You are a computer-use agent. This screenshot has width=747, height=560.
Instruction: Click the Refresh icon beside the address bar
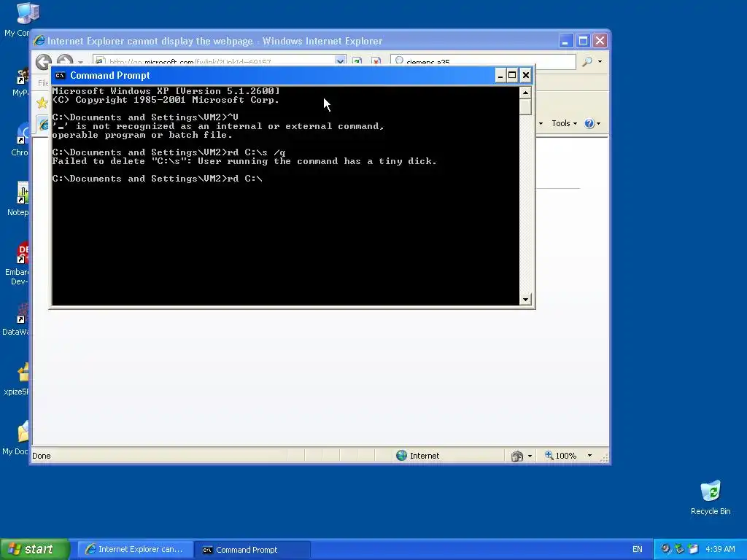click(357, 61)
